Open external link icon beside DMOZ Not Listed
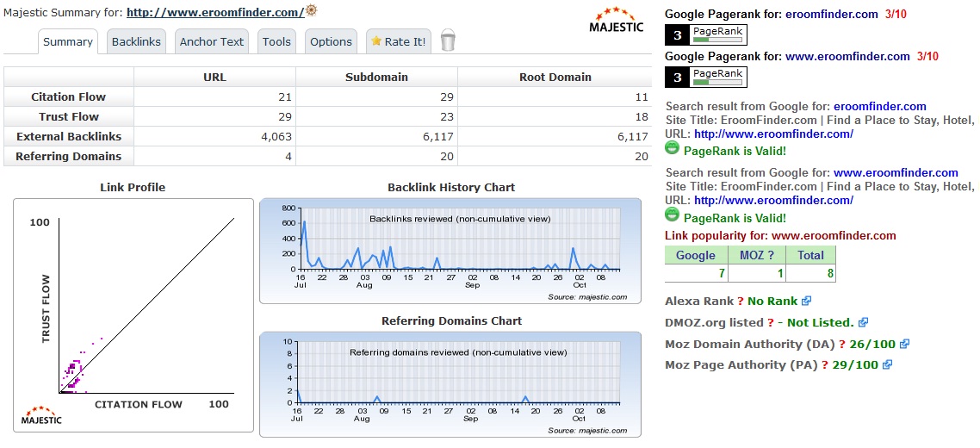 [x=863, y=322]
